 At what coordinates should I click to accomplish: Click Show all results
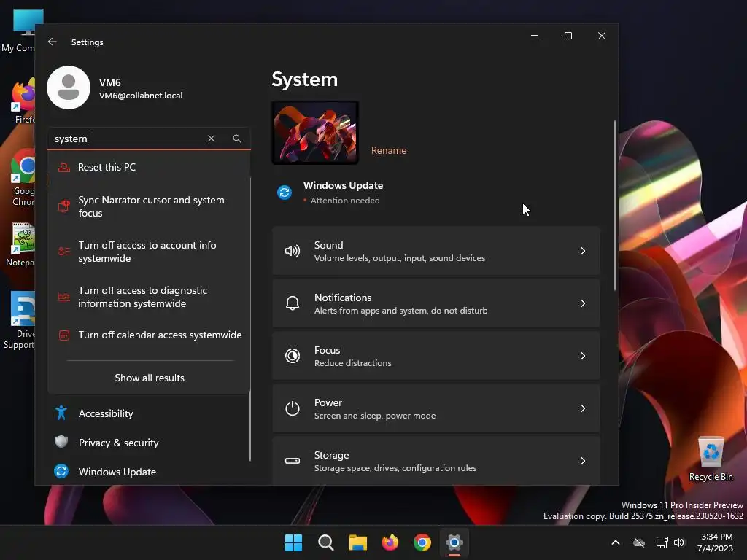149,378
